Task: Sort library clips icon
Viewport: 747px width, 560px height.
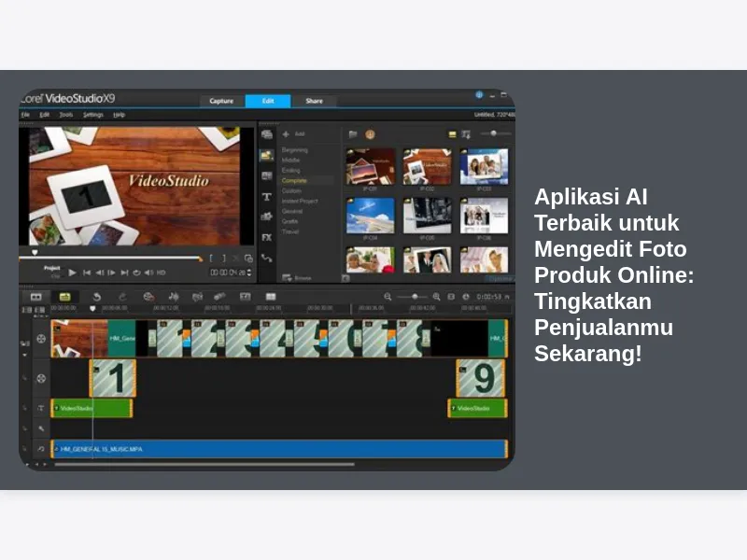Action: click(x=466, y=134)
